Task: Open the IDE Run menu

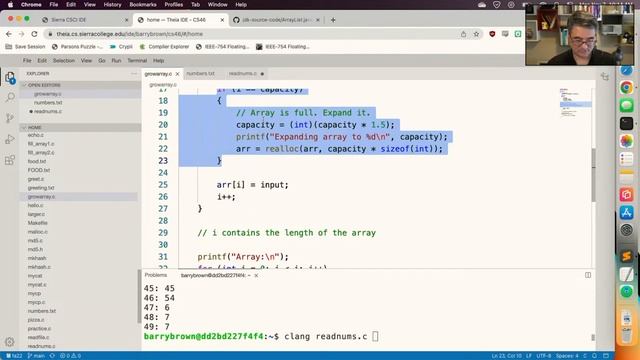Action: [x=116, y=60]
